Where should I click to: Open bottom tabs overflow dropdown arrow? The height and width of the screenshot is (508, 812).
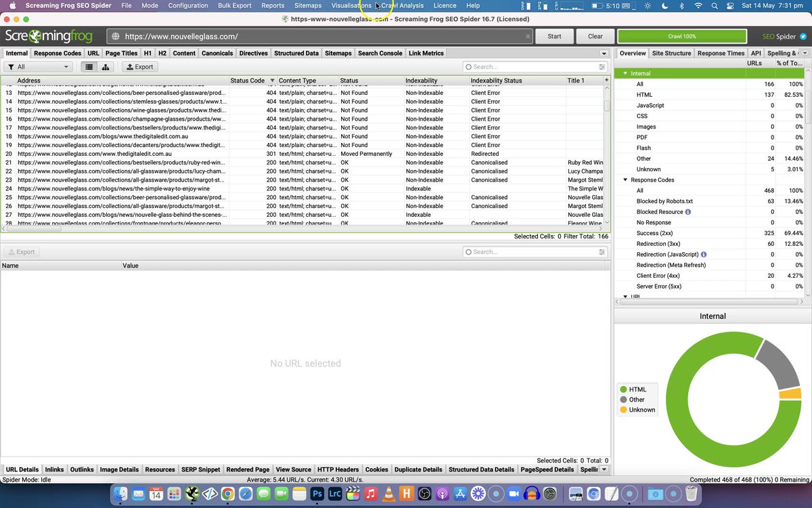point(604,469)
